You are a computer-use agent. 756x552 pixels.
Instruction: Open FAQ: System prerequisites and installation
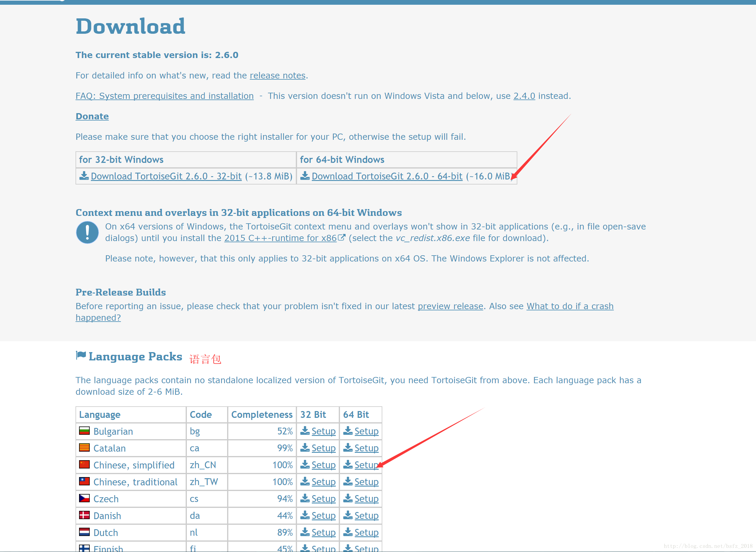pos(165,96)
